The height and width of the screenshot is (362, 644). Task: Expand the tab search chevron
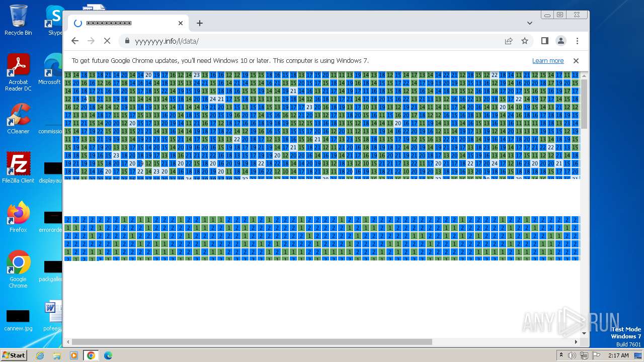click(529, 23)
